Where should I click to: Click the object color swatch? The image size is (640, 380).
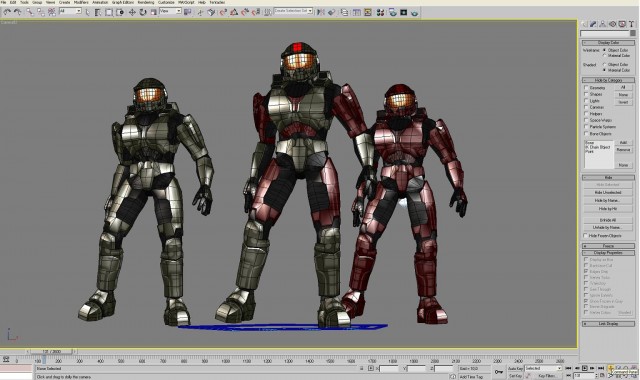[633, 33]
